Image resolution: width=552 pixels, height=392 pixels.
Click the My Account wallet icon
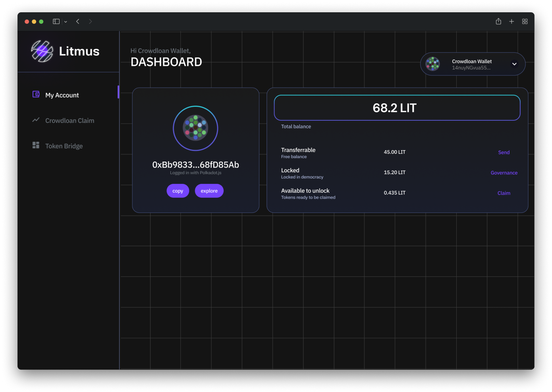click(x=36, y=95)
